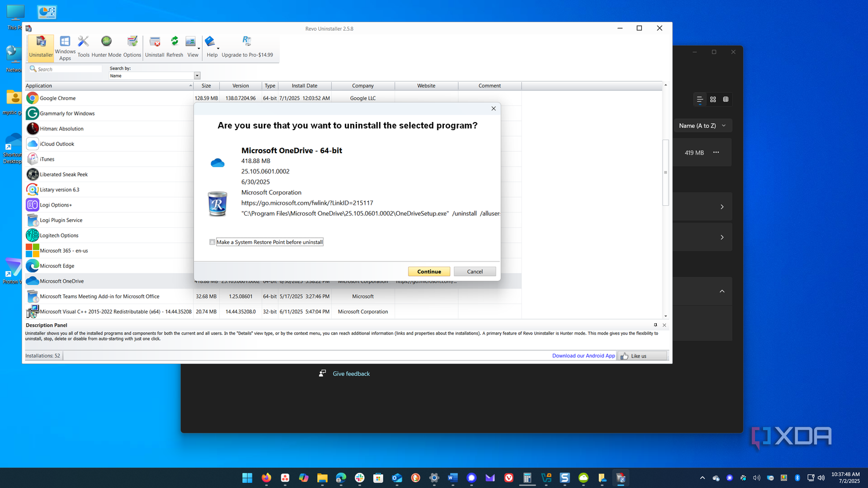
Task: Launch Firefox from the taskbar
Action: click(266, 478)
